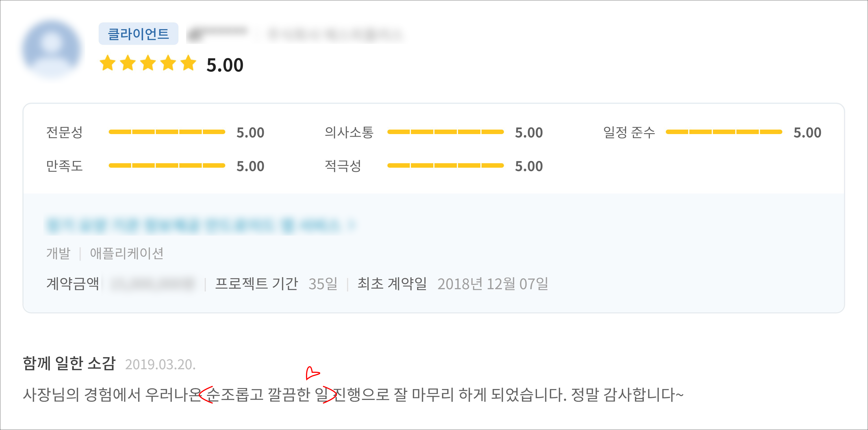
Task: Click the red hand-drawn heart annotation
Action: pyautogui.click(x=312, y=373)
